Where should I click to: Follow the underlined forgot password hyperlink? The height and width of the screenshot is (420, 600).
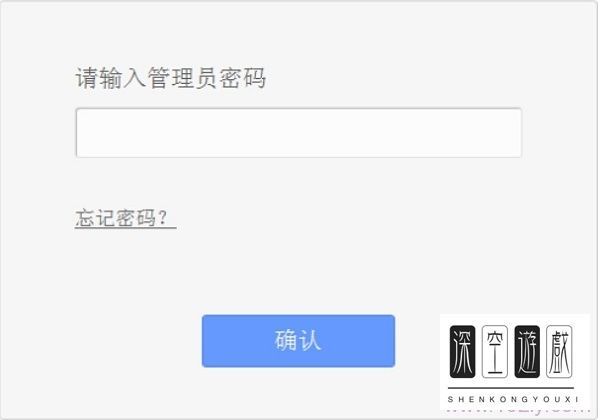coord(126,218)
